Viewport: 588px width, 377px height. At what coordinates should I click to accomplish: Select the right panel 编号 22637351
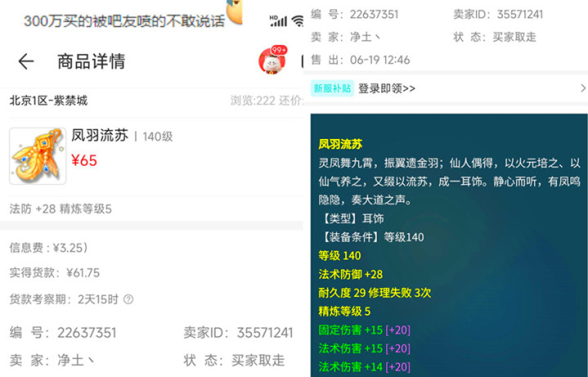[355, 14]
